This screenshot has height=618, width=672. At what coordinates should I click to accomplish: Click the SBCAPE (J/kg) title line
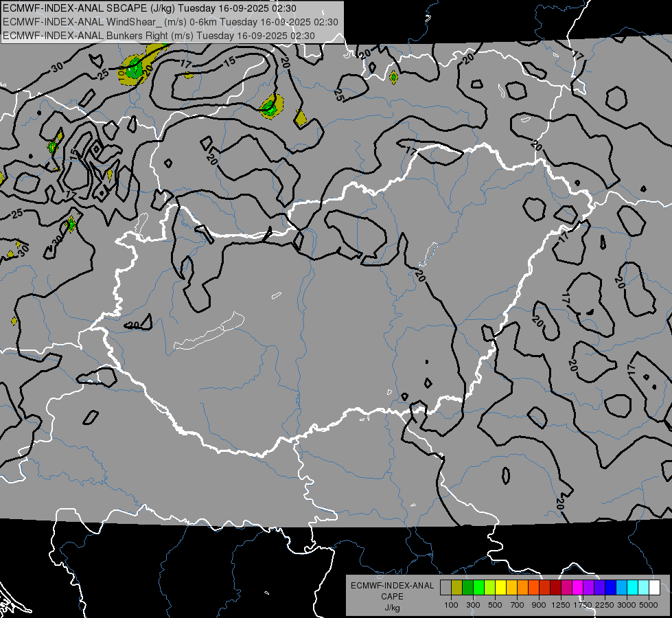(149, 8)
